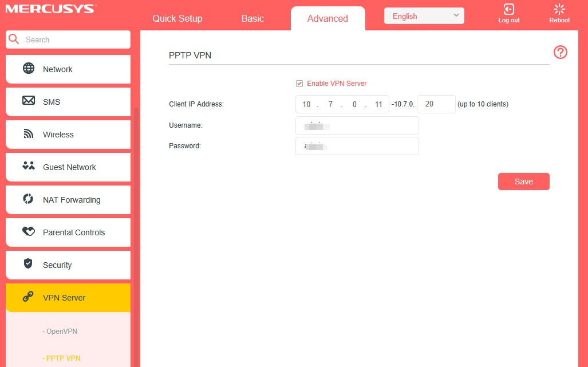The width and height of the screenshot is (588, 367).
Task: Click the Save button
Action: [x=523, y=181]
